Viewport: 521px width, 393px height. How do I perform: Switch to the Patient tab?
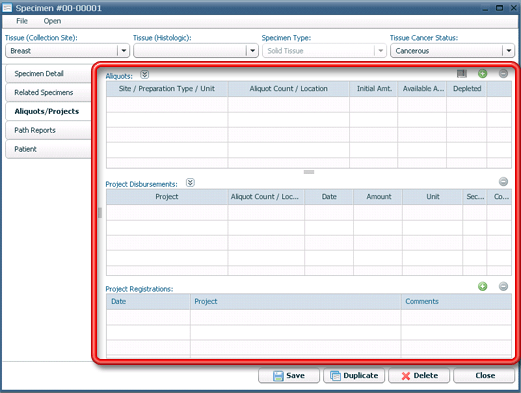[49, 149]
